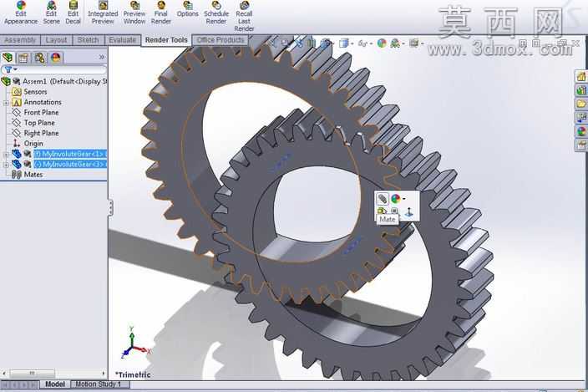Open File Explorer task pane tab
The image size is (588, 392).
point(581,104)
